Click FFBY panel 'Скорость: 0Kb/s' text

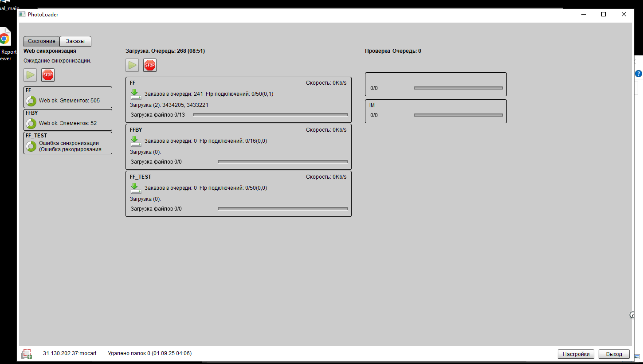(x=326, y=130)
